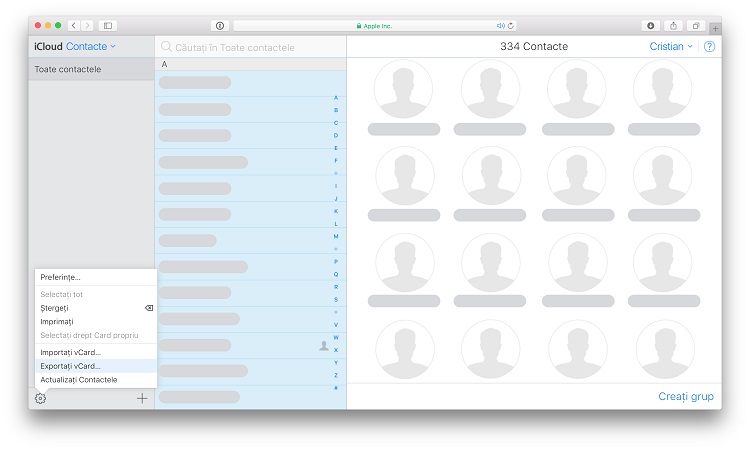Open the iCloud help question mark icon
Viewport: 750px width, 450px height.
(x=709, y=47)
